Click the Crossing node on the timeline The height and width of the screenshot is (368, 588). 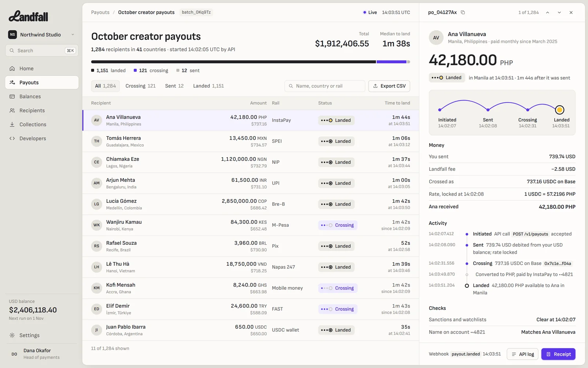(528, 110)
